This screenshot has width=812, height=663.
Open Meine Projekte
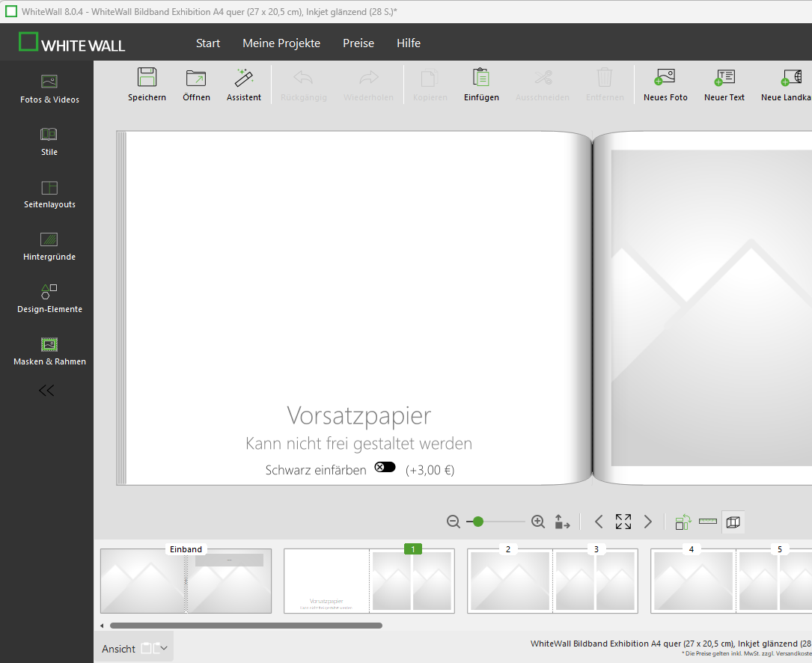coord(281,43)
